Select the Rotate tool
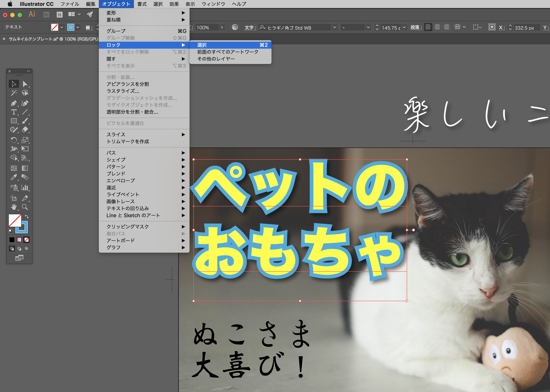Screen dimensions: 550x392 pos(14,140)
